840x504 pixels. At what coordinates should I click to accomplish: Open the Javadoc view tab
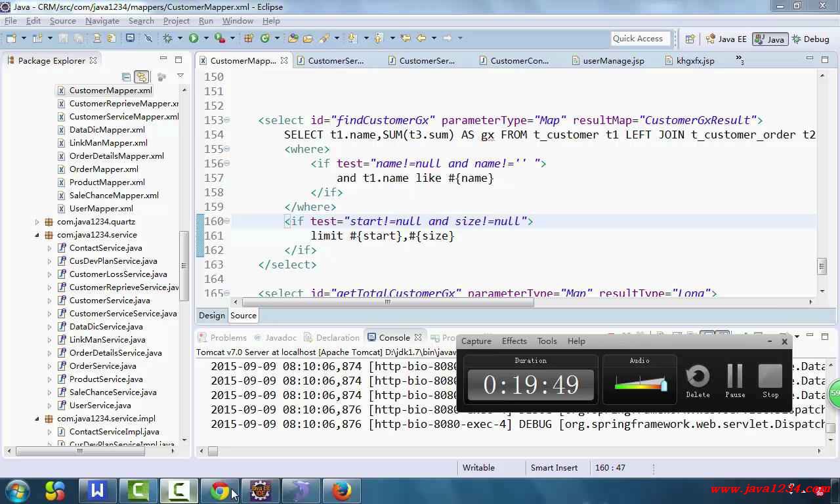[x=275, y=337]
